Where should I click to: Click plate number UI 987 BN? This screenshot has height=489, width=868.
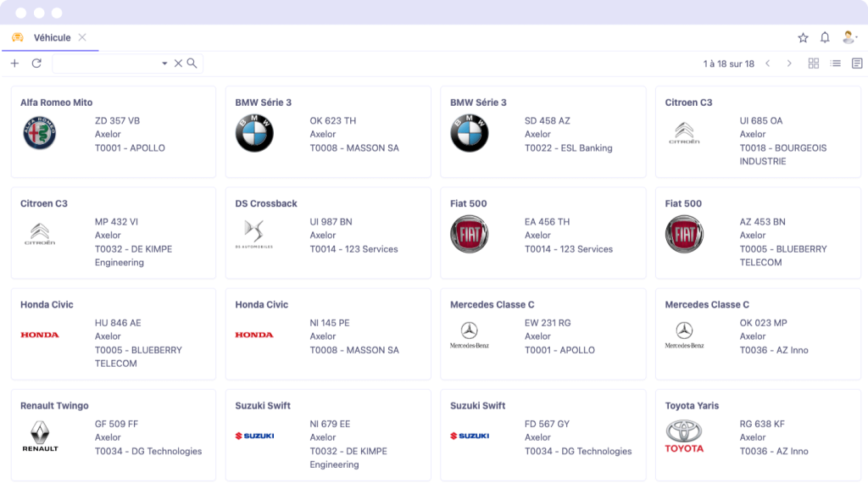(331, 222)
